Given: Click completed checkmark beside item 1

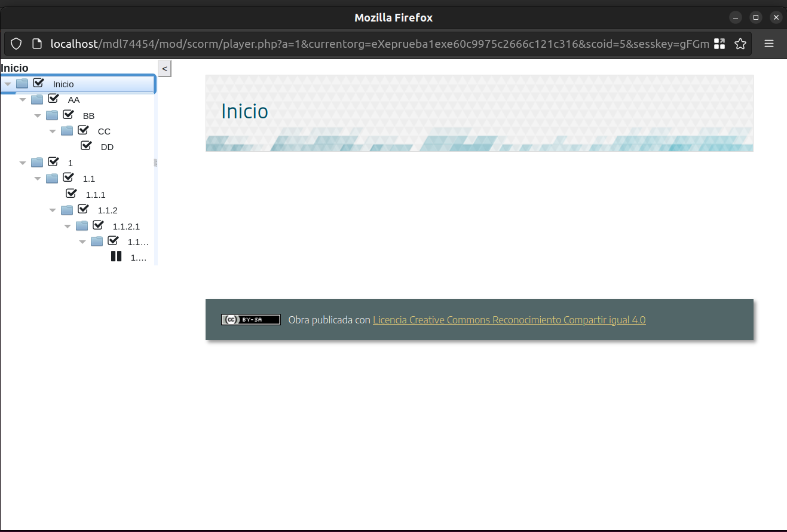Looking at the screenshot, I should [x=54, y=161].
